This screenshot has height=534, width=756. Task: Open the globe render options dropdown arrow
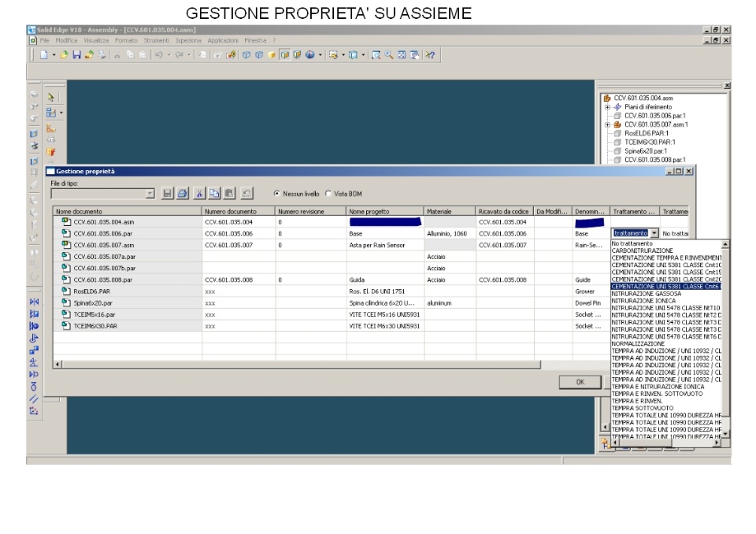coord(321,55)
